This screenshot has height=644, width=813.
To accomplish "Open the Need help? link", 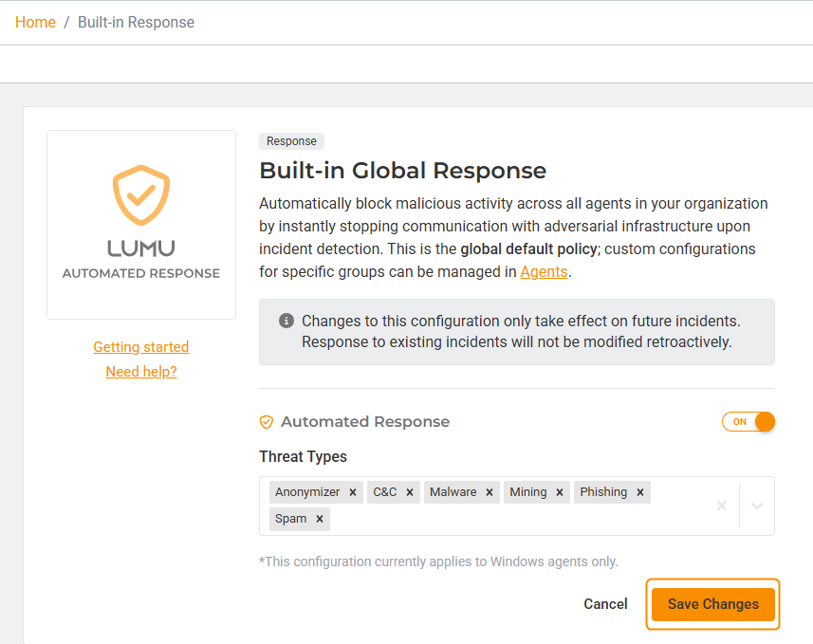I will [141, 372].
